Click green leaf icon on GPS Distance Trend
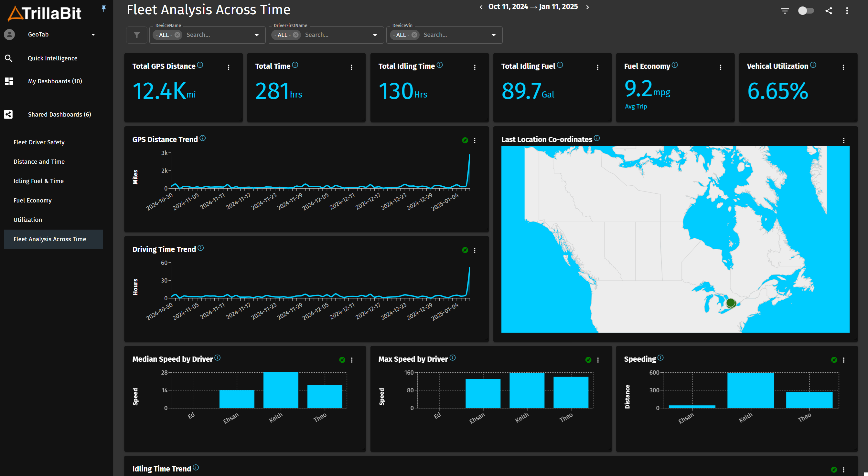Image resolution: width=868 pixels, height=476 pixels. tap(465, 140)
